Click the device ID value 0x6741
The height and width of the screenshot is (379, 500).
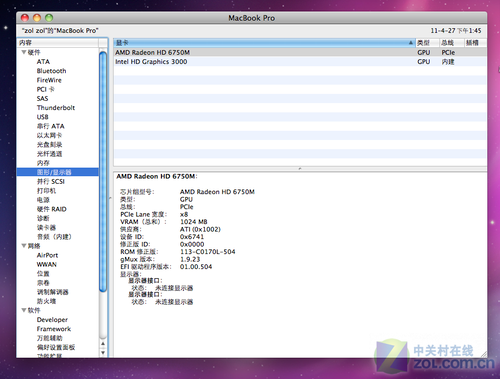coord(192,237)
